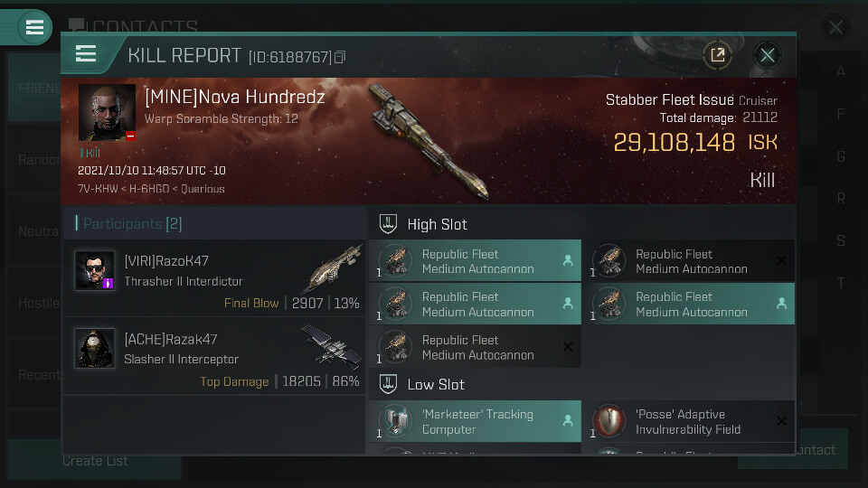
Task: Click the [MINE]Nova Hundredz pilot name
Action: click(234, 97)
